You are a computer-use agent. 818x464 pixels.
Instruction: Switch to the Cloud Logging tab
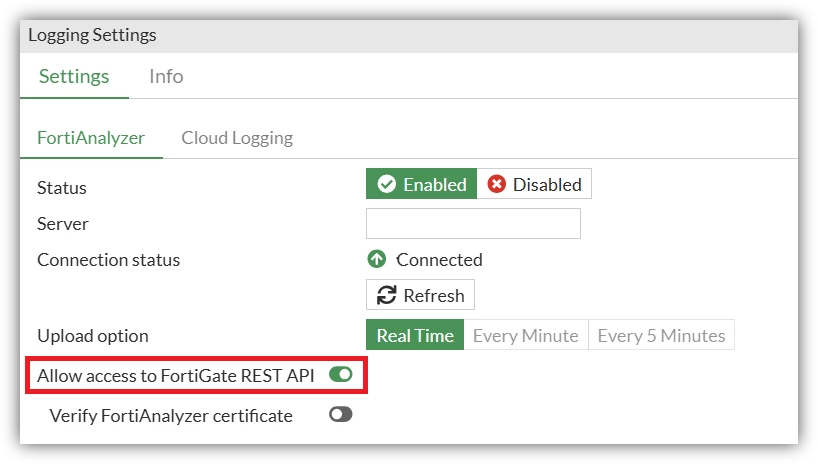pos(237,138)
